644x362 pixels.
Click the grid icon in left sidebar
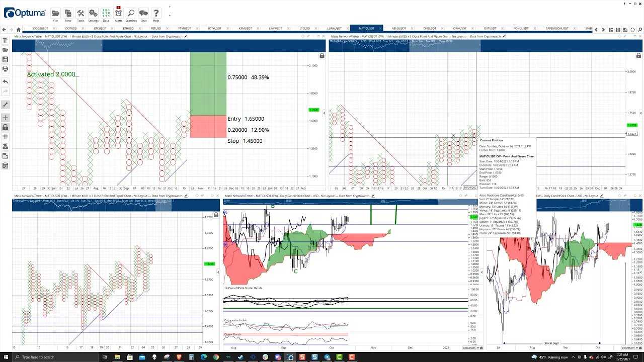(x=5, y=136)
